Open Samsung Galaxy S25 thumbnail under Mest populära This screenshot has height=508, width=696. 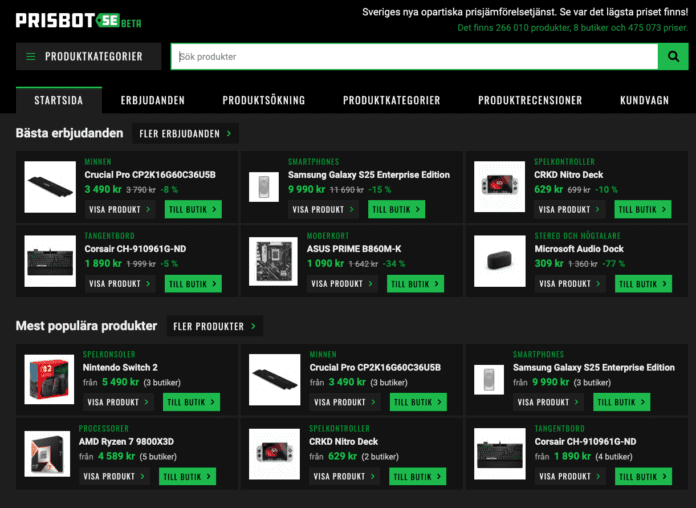tap(489, 380)
